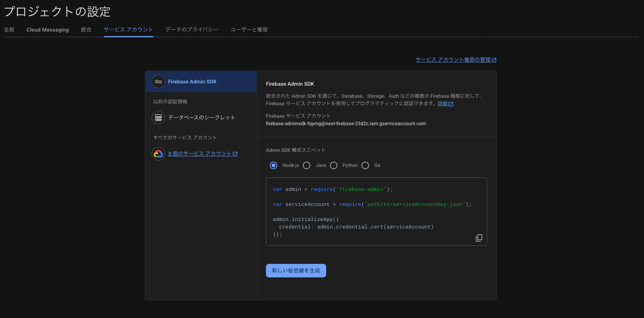
Task: Choose the Go radio option
Action: 365,165
